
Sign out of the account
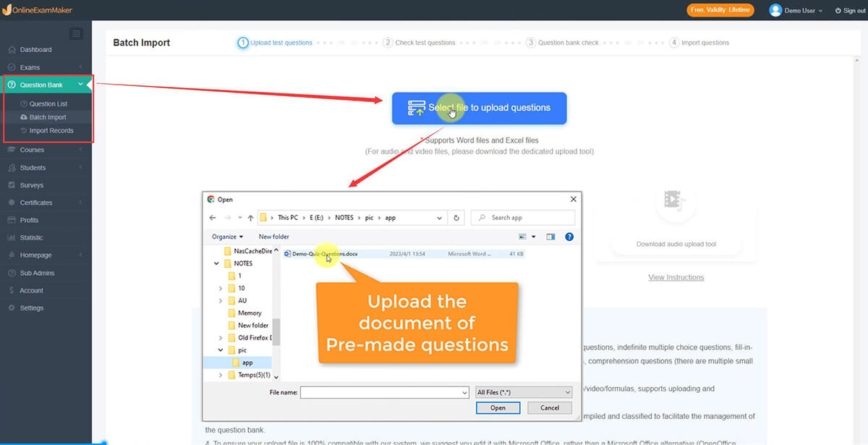[850, 11]
